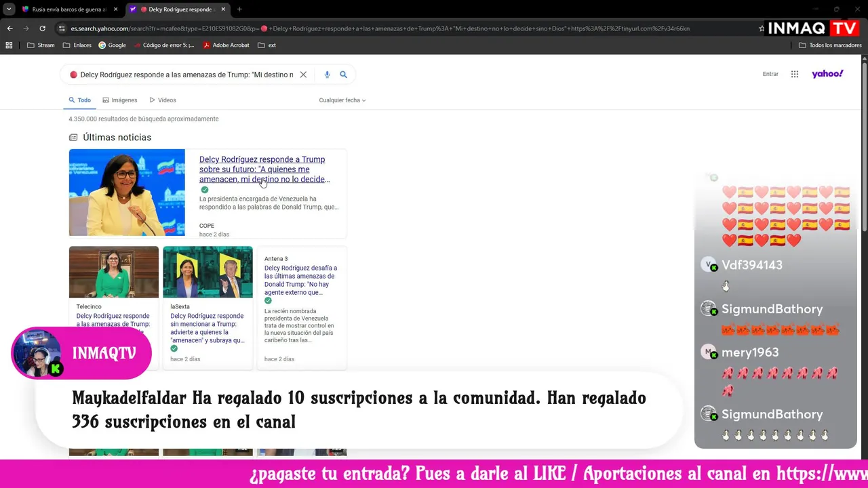The width and height of the screenshot is (868, 488).
Task: Click the 'Antena 3' source label
Action: click(x=276, y=259)
